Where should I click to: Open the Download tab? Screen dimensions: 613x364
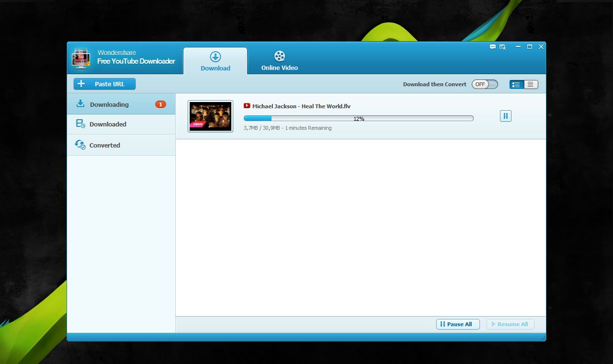point(216,61)
